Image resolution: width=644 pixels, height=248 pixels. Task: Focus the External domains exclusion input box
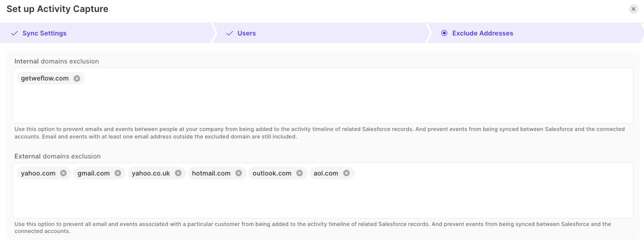click(x=323, y=190)
